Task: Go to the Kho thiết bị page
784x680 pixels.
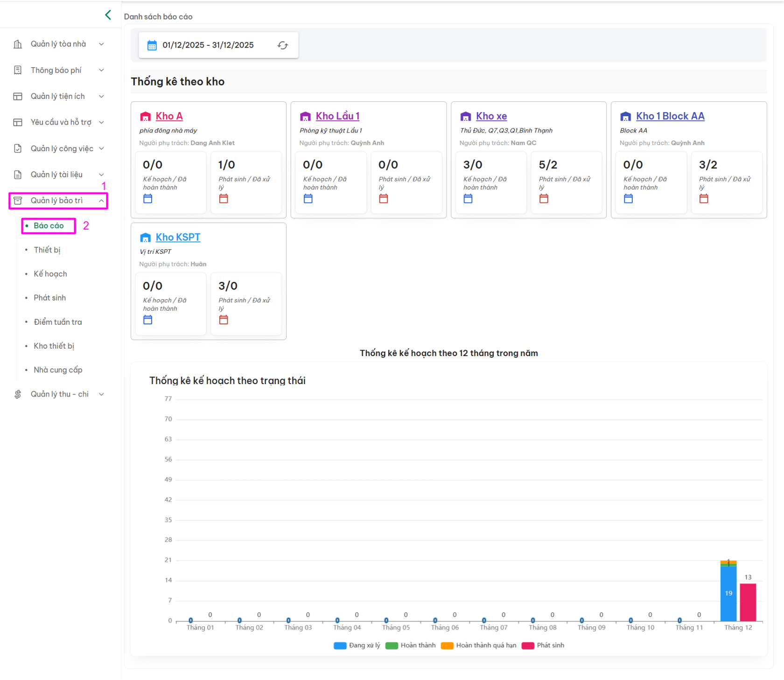Action: (54, 346)
